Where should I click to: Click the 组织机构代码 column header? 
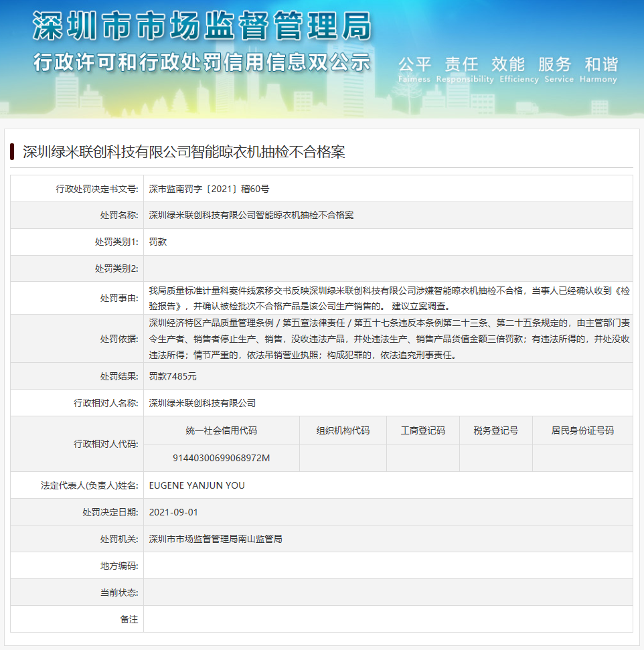343,430
